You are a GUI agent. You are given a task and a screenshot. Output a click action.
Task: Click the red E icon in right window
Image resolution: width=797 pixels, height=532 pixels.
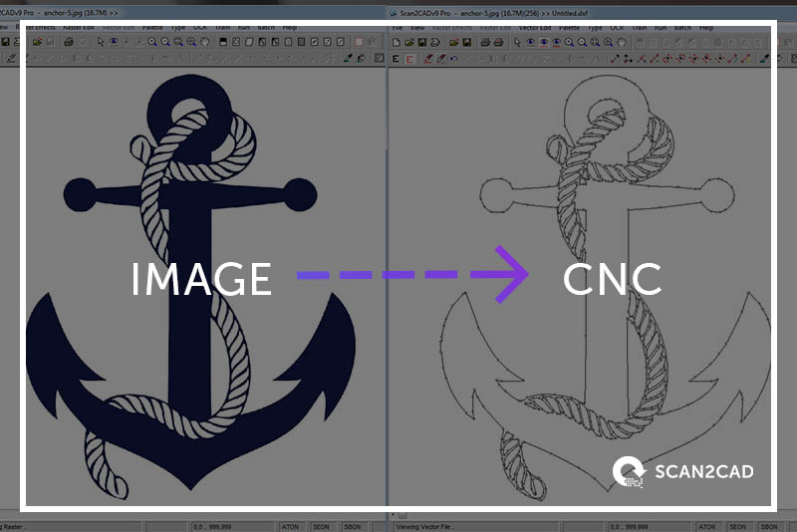point(409,60)
